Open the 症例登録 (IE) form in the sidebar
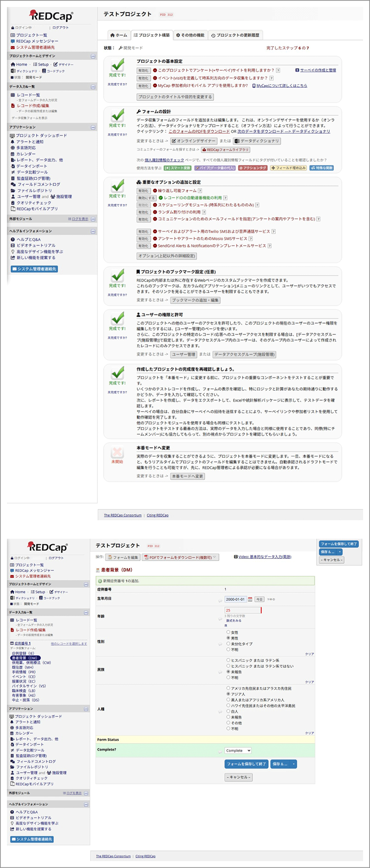370x868 pixels. [x=23, y=653]
